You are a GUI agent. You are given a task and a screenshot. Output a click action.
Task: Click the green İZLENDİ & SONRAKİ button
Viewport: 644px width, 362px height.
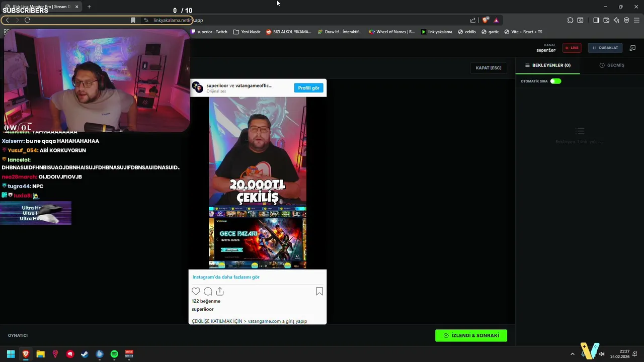pos(471,335)
